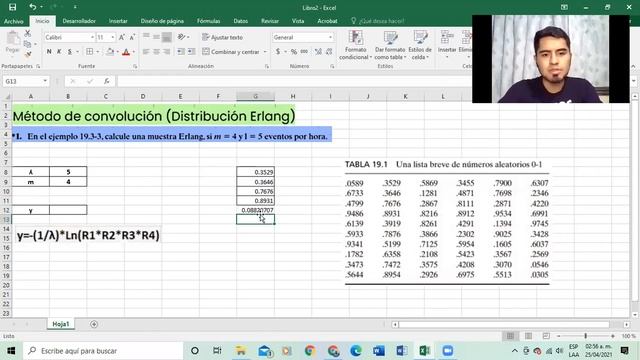Open the Calibri font name dropdown

click(92, 37)
